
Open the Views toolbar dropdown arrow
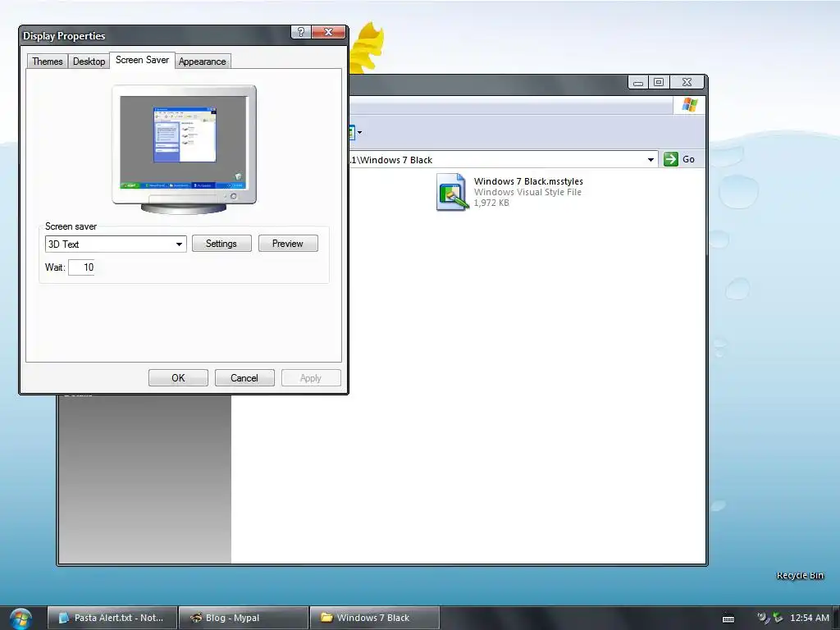[359, 132]
